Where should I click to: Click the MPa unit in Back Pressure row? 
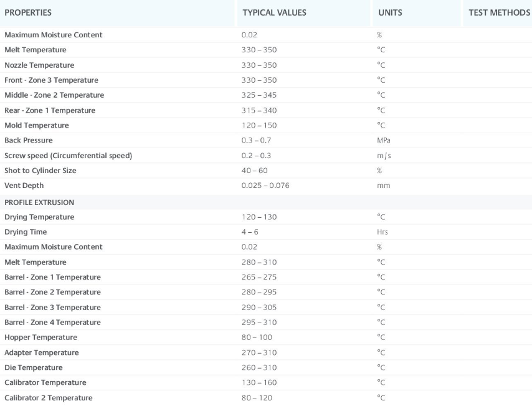pos(383,140)
